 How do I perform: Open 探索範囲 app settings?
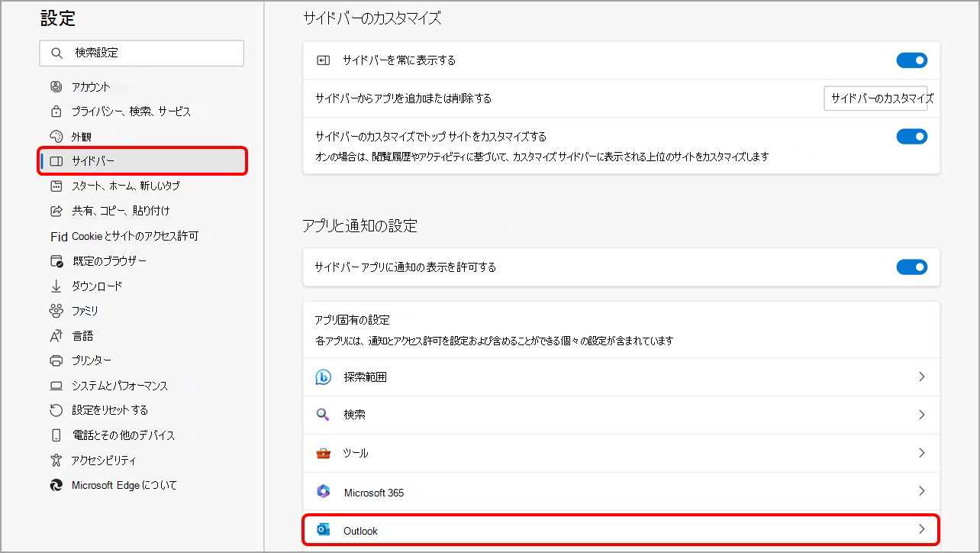tap(621, 377)
